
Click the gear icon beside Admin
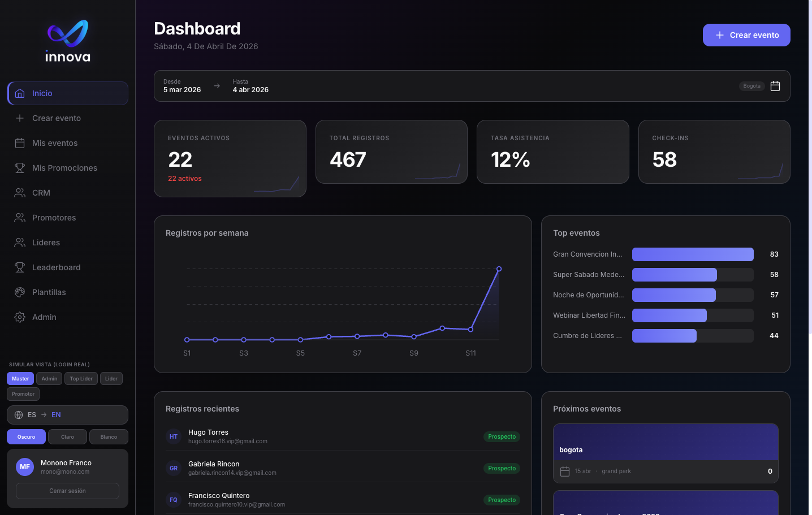pyautogui.click(x=20, y=317)
